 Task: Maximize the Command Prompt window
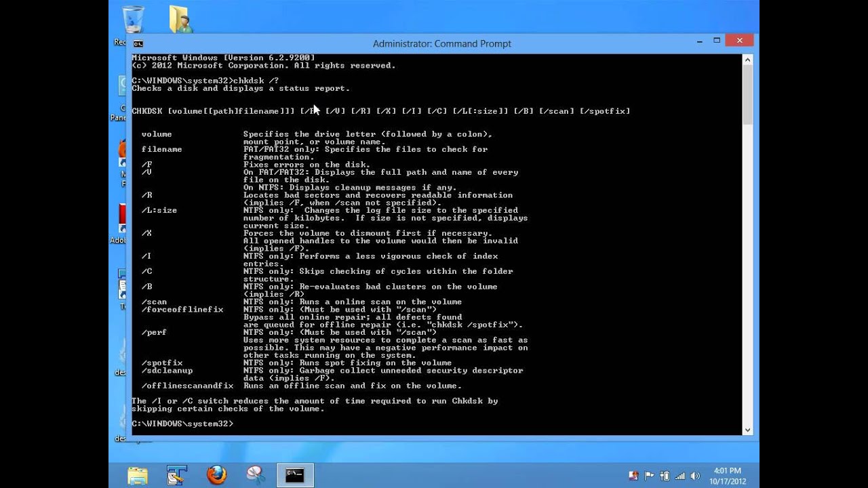pos(717,41)
